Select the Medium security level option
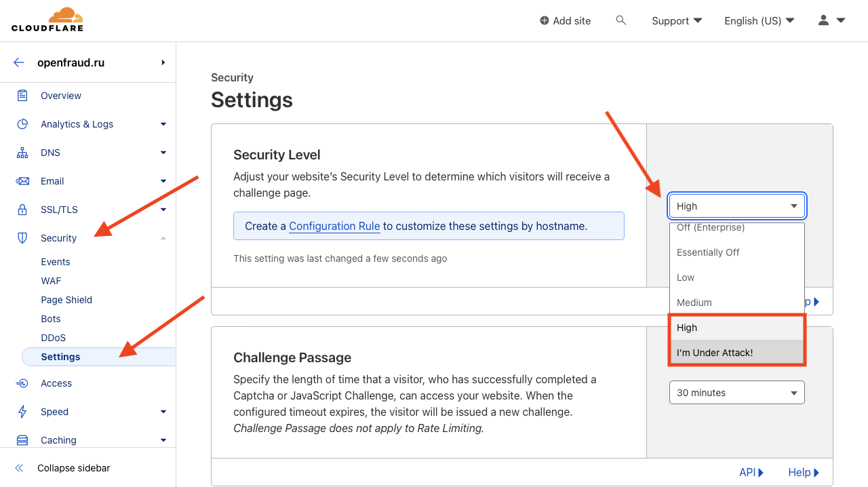This screenshot has height=487, width=868. (737, 303)
